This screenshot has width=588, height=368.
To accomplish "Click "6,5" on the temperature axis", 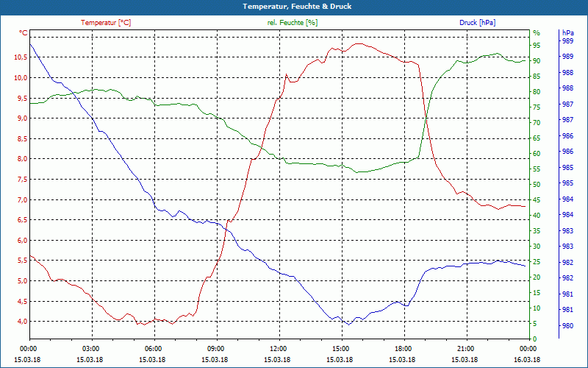I will pos(23,219).
